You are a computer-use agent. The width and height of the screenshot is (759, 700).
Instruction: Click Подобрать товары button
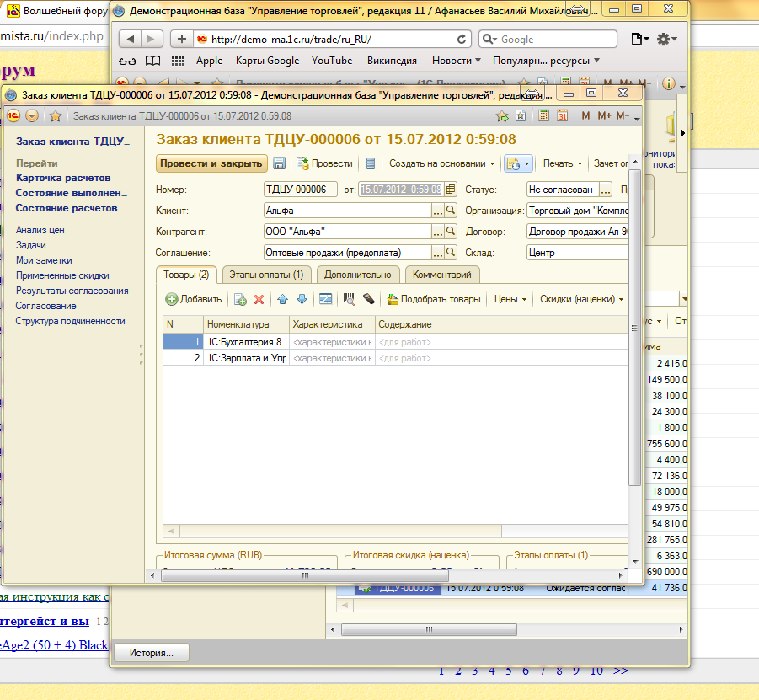click(434, 299)
